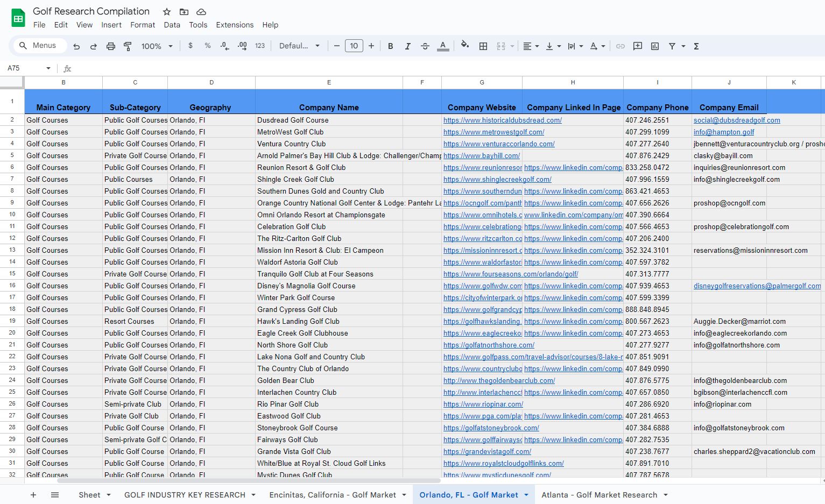Expand the Name box dropdown arrow
Image resolution: width=825 pixels, height=504 pixels.
(48, 68)
